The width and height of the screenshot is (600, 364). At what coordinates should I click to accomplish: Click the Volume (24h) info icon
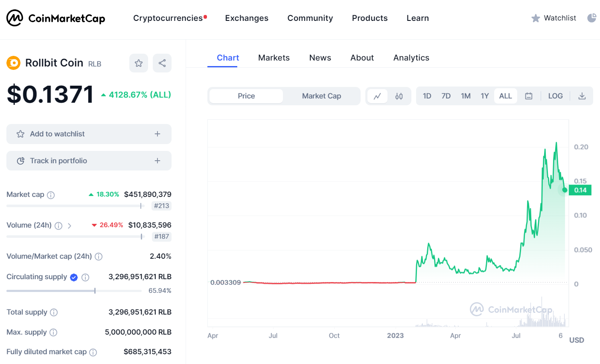[x=58, y=226]
